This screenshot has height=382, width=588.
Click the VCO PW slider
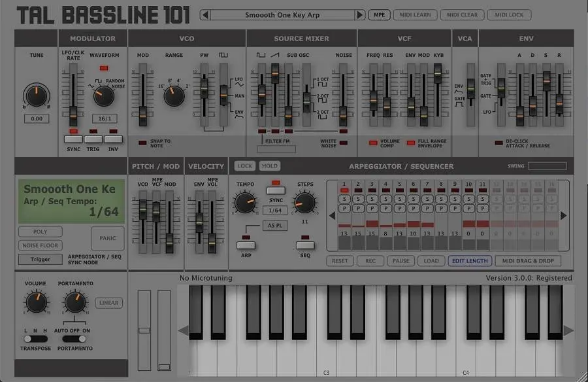point(204,95)
